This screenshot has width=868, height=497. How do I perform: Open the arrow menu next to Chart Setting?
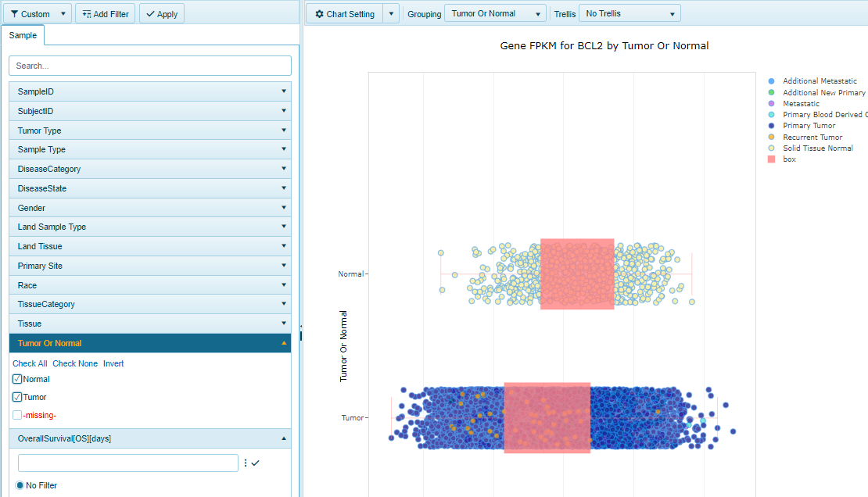coord(392,14)
